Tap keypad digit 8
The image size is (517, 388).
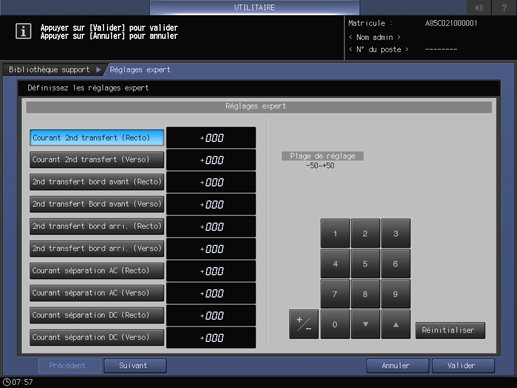point(365,294)
